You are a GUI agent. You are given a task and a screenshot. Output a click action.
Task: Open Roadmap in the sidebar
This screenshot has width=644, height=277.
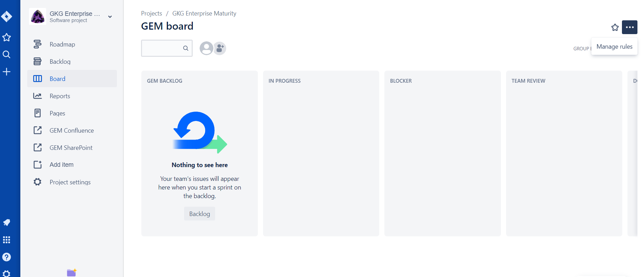[72, 44]
